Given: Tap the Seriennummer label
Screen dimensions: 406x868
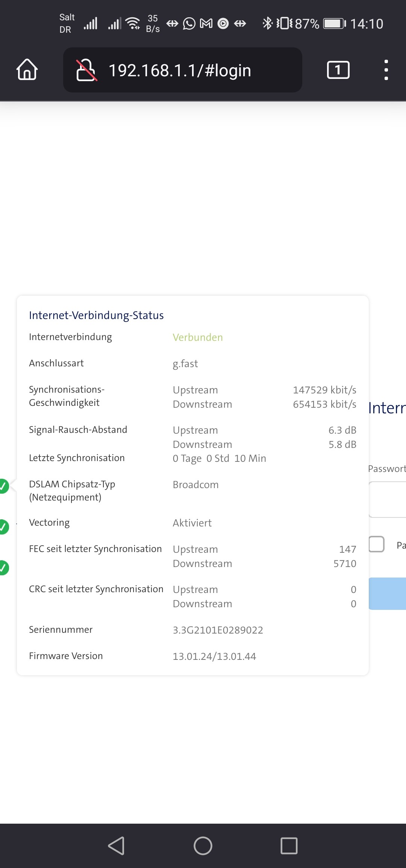Looking at the screenshot, I should (61, 630).
